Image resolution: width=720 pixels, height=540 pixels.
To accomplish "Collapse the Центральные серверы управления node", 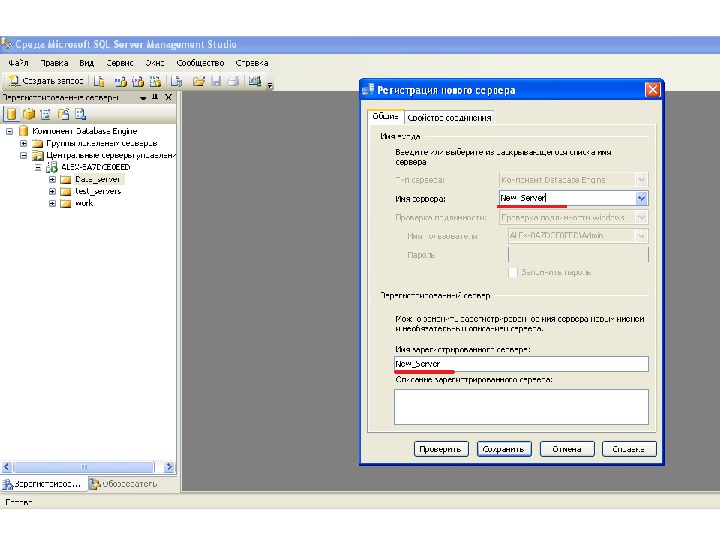I will click(23, 155).
